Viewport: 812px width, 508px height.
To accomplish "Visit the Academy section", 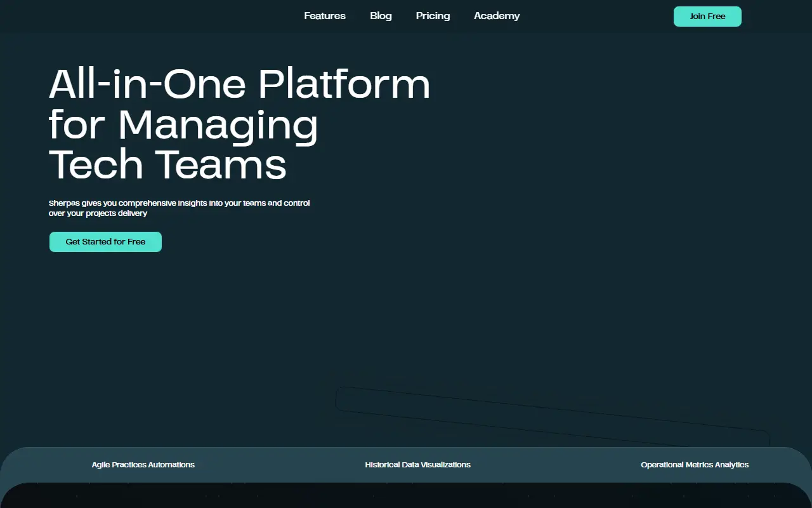I will click(497, 16).
